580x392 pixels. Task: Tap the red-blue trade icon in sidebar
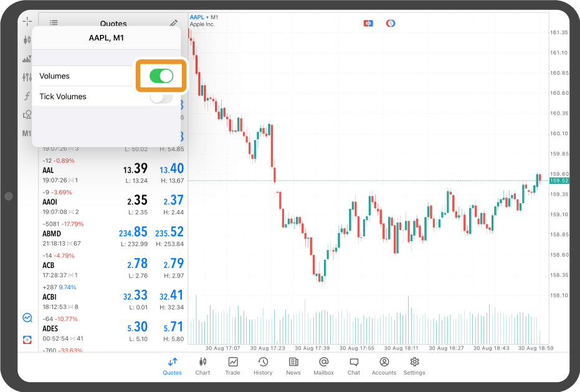27,340
